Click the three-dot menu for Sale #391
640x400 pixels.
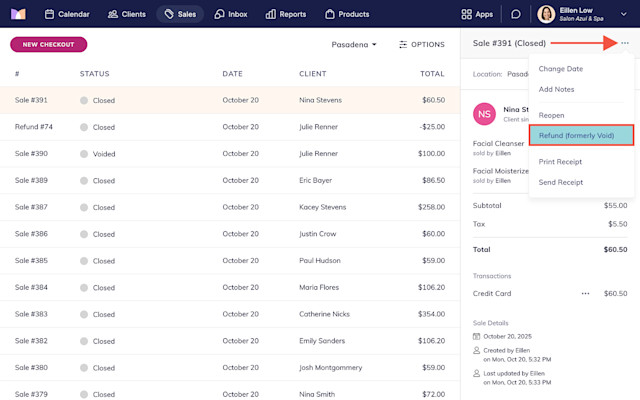pos(625,43)
